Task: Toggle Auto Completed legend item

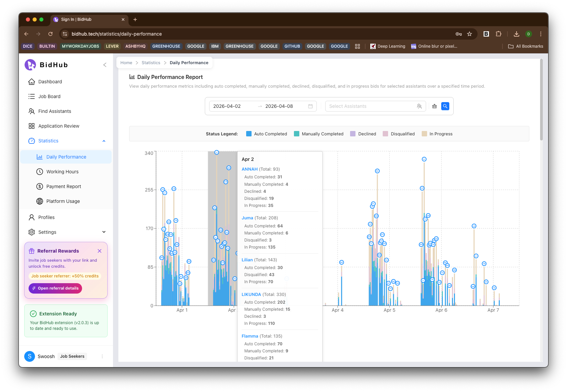Action: (x=267, y=134)
